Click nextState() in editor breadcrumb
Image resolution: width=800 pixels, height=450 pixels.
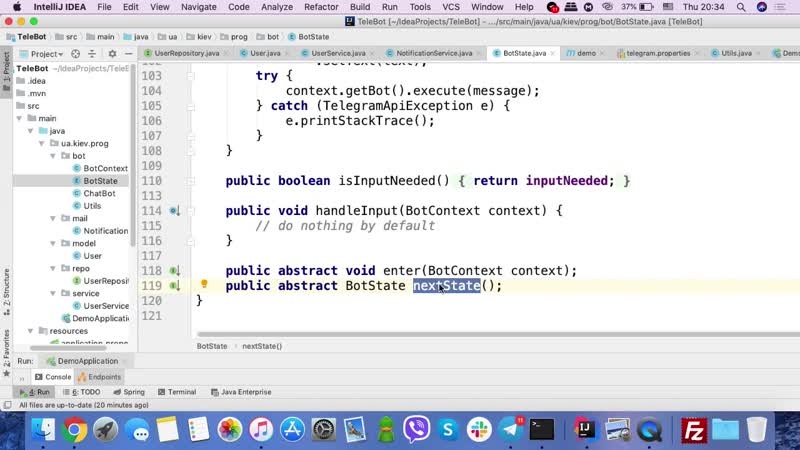pos(262,346)
